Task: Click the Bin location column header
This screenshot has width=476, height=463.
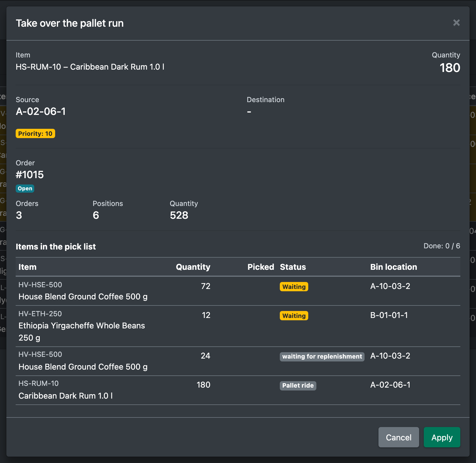Action: point(394,267)
